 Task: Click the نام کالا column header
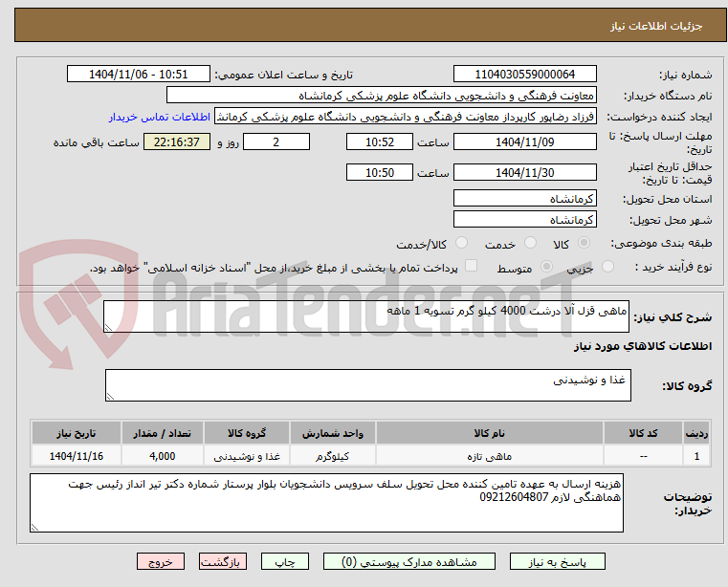490,433
